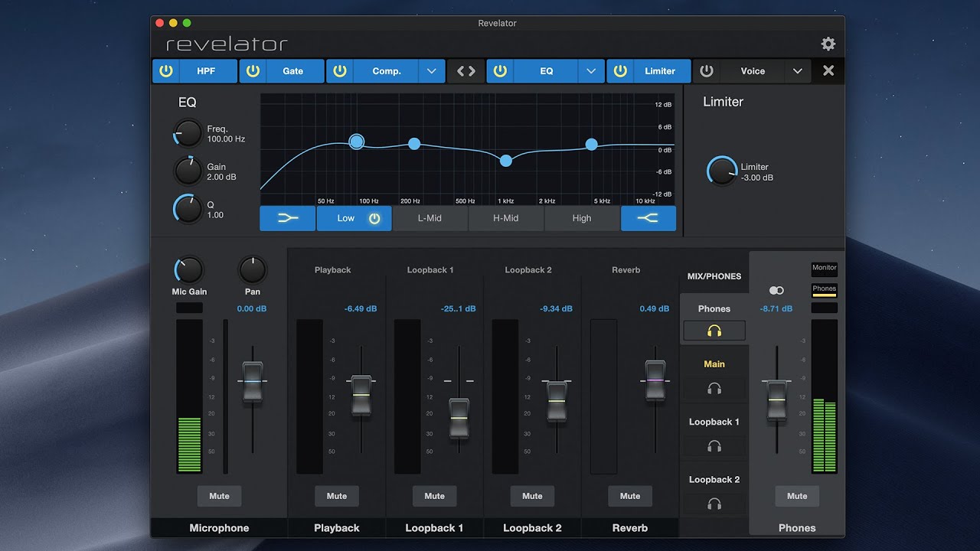Click the Limiter -3.00 dB value
This screenshot has height=551, width=980.
757,178
